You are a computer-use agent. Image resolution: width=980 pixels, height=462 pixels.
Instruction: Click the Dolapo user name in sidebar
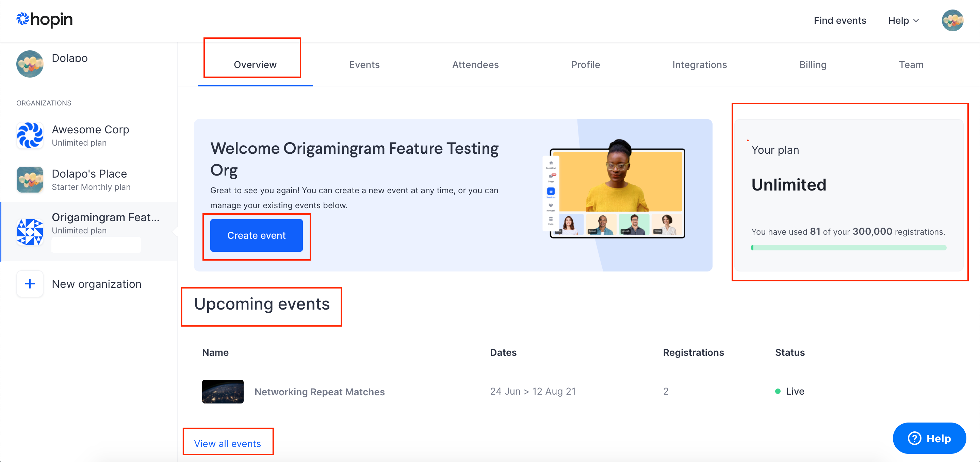(x=70, y=58)
